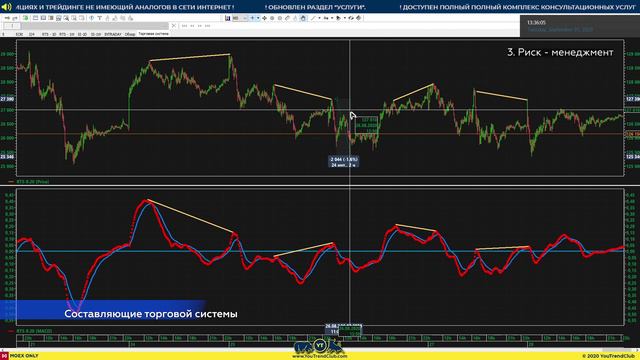Select the eraser tool icon
640x360 pixels.
[x=287, y=18]
